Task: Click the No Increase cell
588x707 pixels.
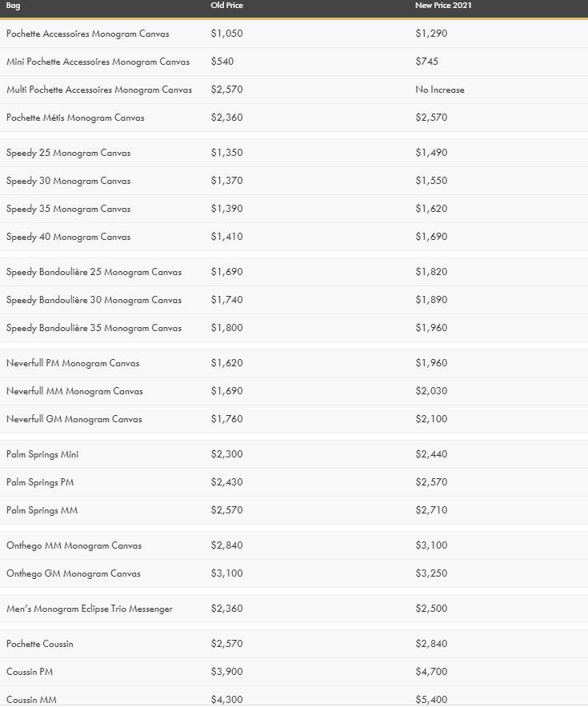Action: (439, 90)
